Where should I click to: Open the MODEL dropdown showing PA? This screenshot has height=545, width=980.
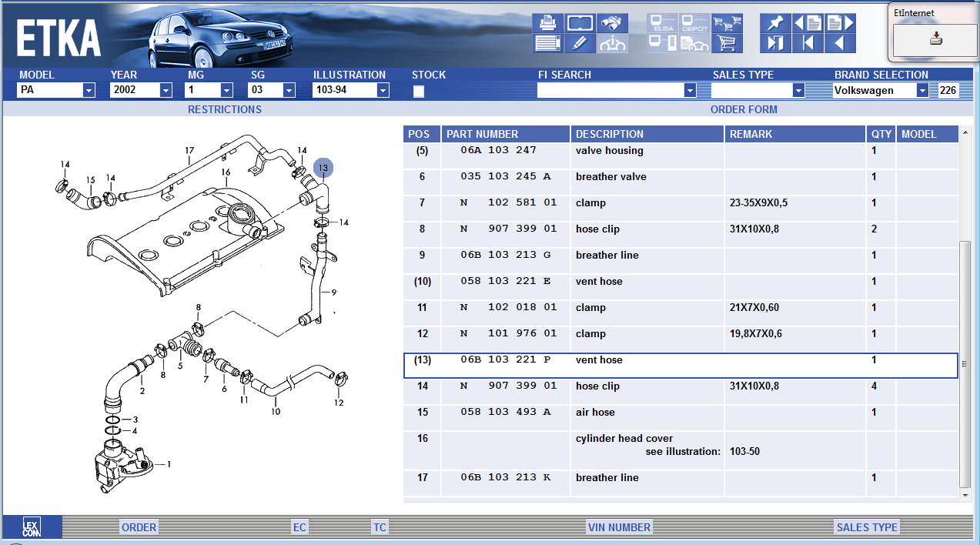(x=89, y=91)
